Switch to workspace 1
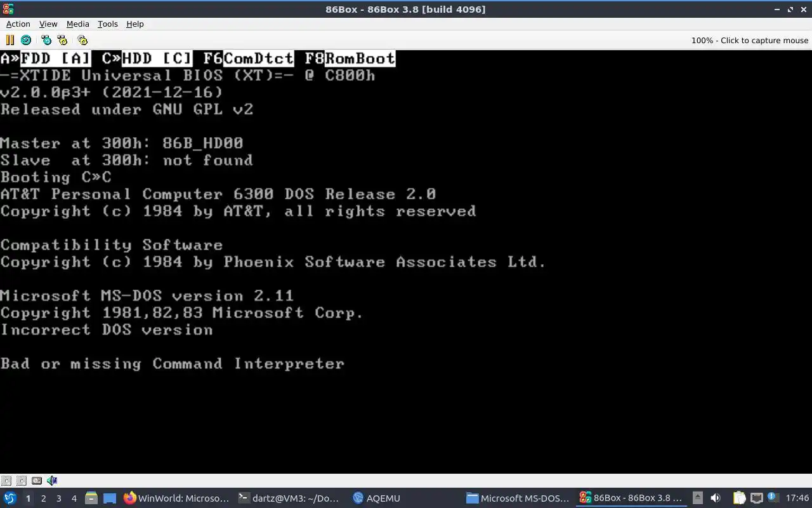 click(28, 498)
